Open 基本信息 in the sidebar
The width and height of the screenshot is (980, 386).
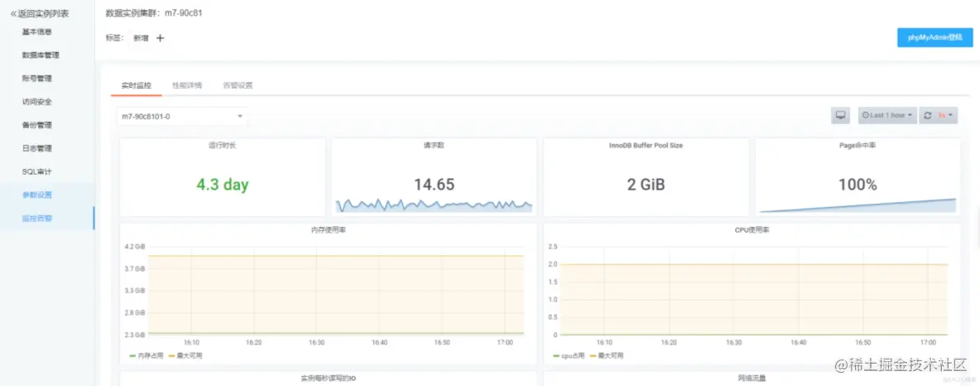[x=36, y=31]
